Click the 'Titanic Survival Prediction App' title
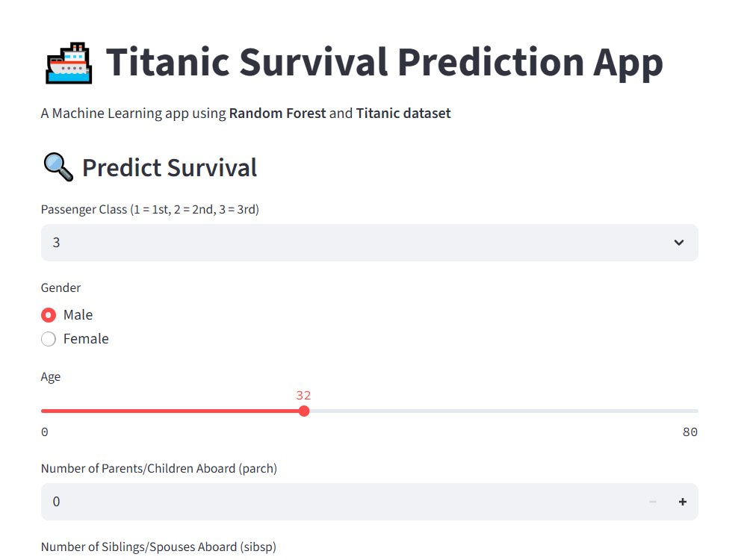 pyautogui.click(x=385, y=62)
